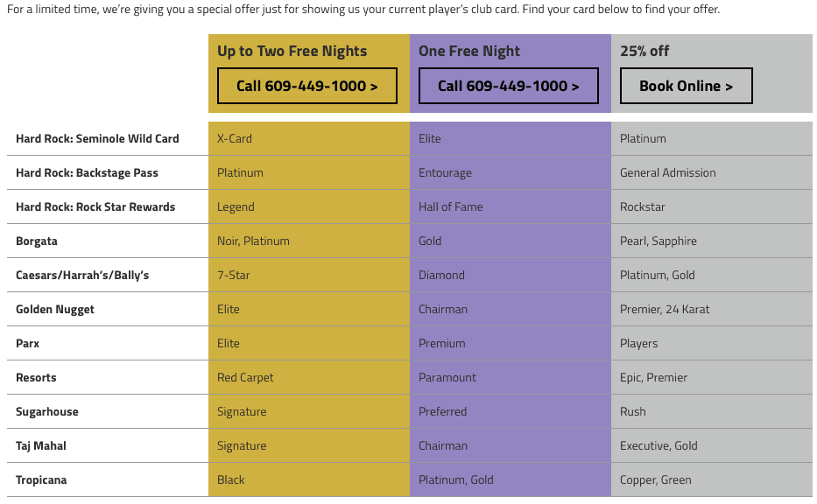Select the '25% off' column header
The image size is (817, 504).
(x=644, y=51)
